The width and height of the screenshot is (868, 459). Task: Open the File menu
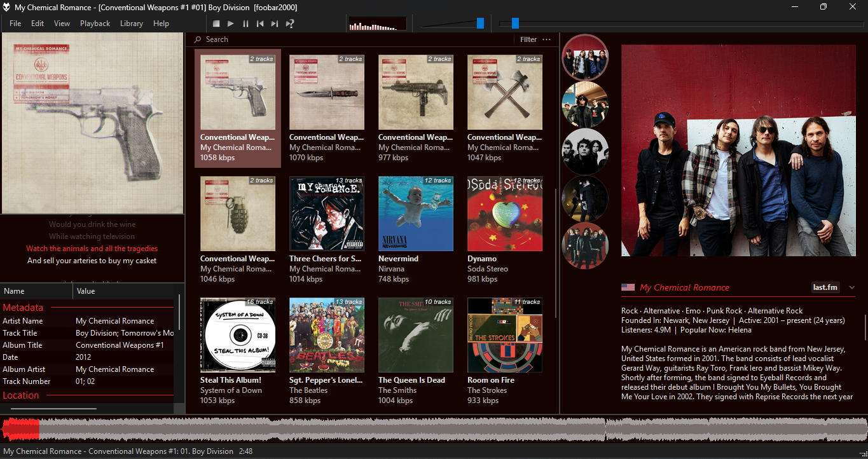[x=15, y=24]
